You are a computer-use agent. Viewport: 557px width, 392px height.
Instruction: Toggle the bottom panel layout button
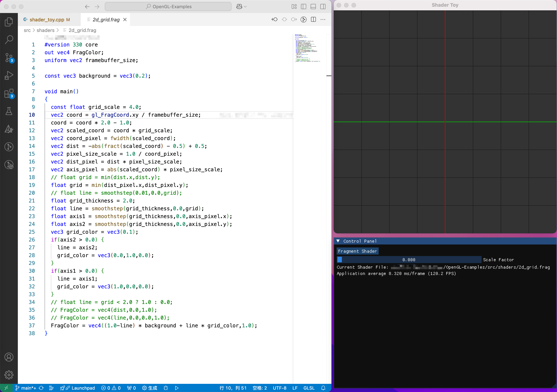(x=313, y=7)
